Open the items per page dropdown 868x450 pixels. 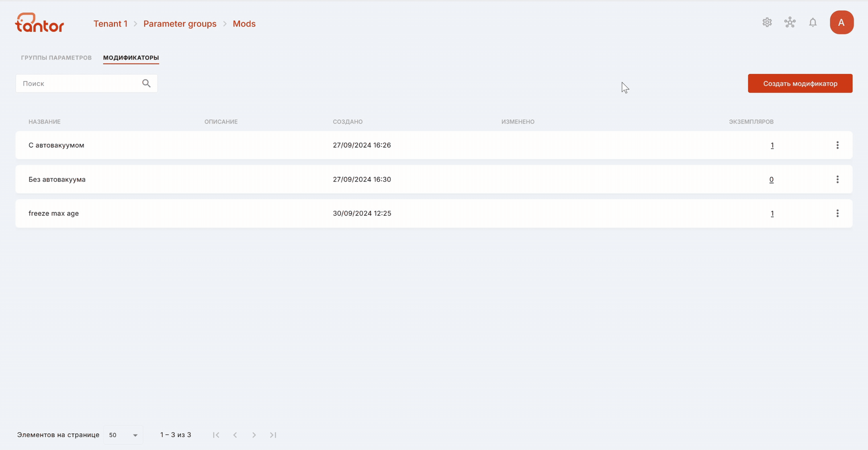pos(123,435)
